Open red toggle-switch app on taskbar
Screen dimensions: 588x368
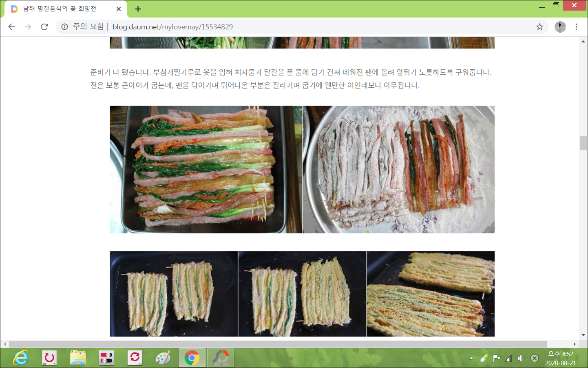[x=106, y=358]
